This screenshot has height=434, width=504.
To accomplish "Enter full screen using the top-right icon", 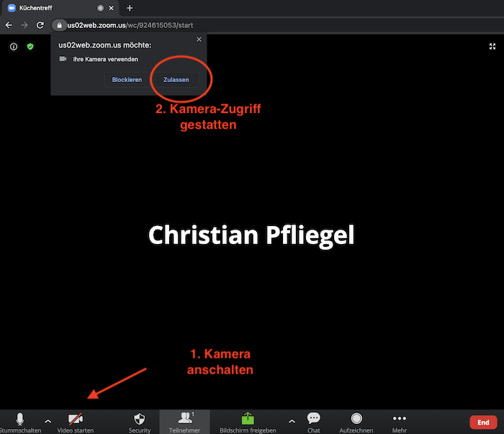I will pyautogui.click(x=492, y=47).
